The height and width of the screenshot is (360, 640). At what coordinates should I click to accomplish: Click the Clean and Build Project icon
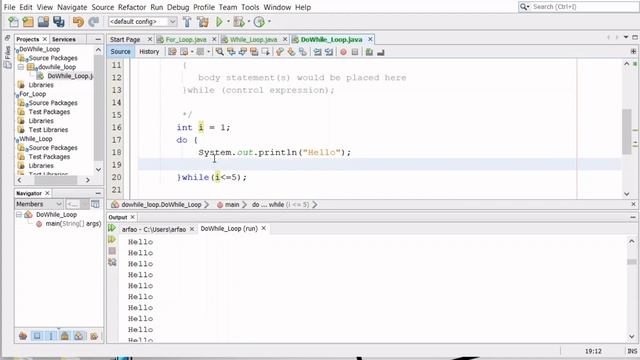click(x=202, y=22)
